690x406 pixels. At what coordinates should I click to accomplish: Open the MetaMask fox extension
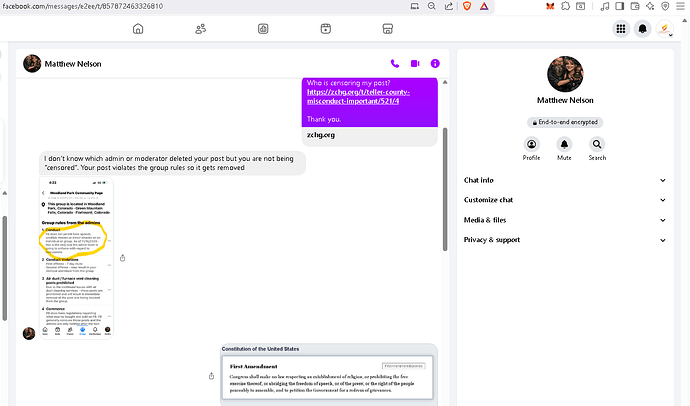(550, 6)
